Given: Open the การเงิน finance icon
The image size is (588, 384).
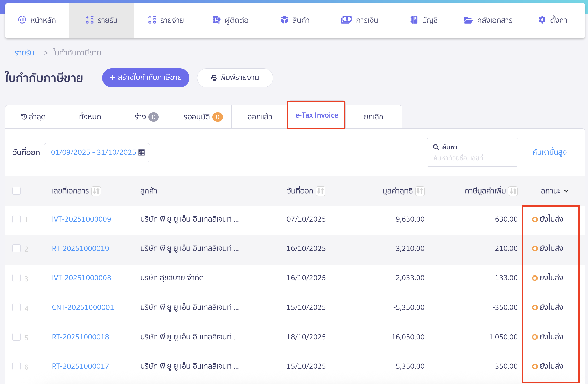Looking at the screenshot, I should point(346,20).
